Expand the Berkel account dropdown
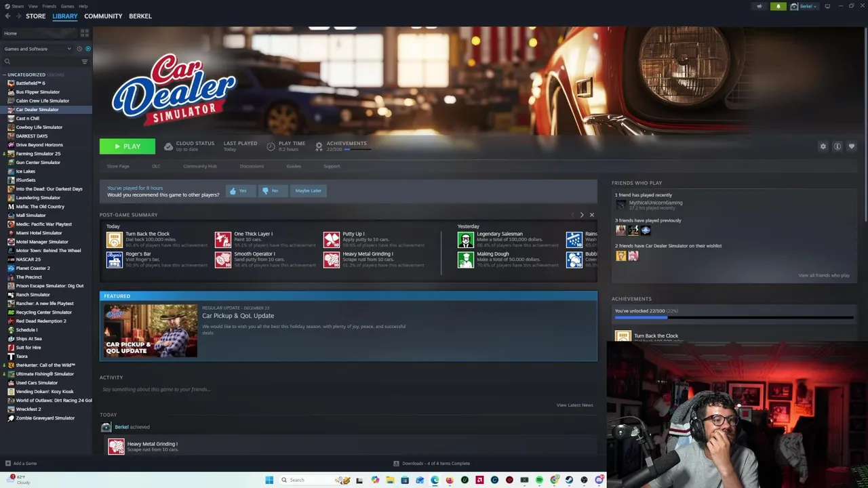This screenshot has height=488, width=868. click(805, 7)
